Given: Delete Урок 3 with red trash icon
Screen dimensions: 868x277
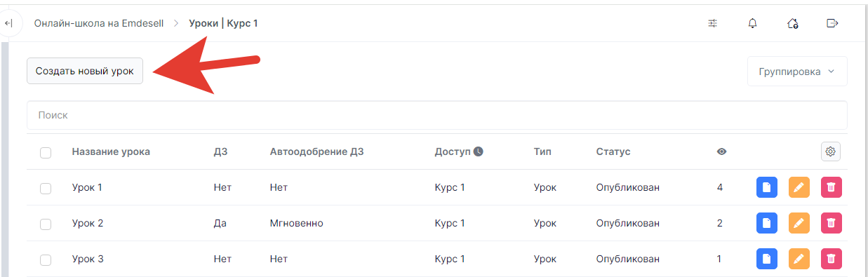Looking at the screenshot, I should [x=832, y=259].
